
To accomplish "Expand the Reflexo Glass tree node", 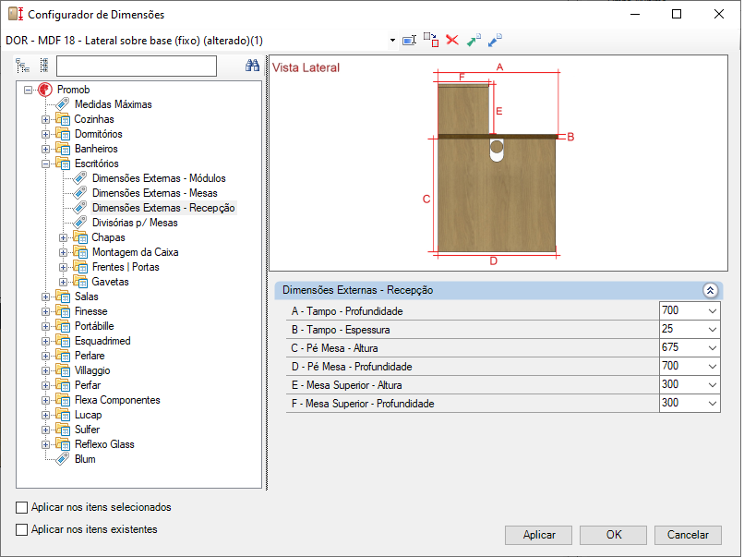I will coord(46,444).
